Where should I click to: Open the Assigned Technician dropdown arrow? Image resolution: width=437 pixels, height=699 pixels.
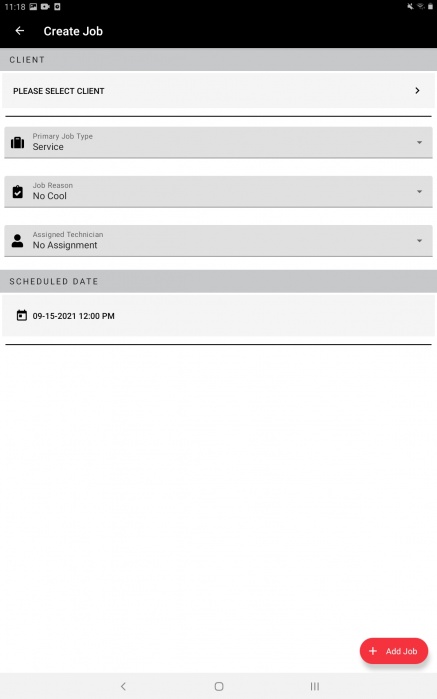419,241
